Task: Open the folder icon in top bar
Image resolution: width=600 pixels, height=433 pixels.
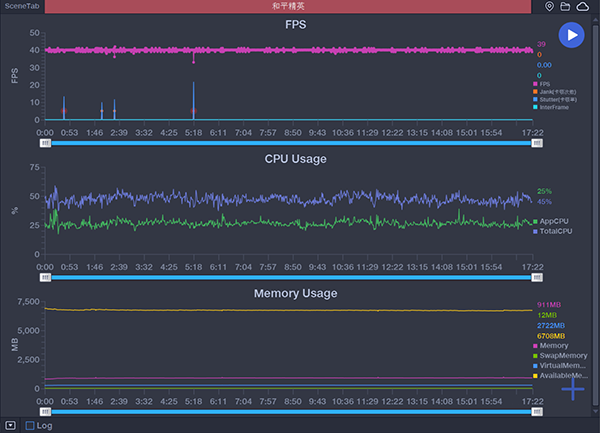Action: pos(565,7)
